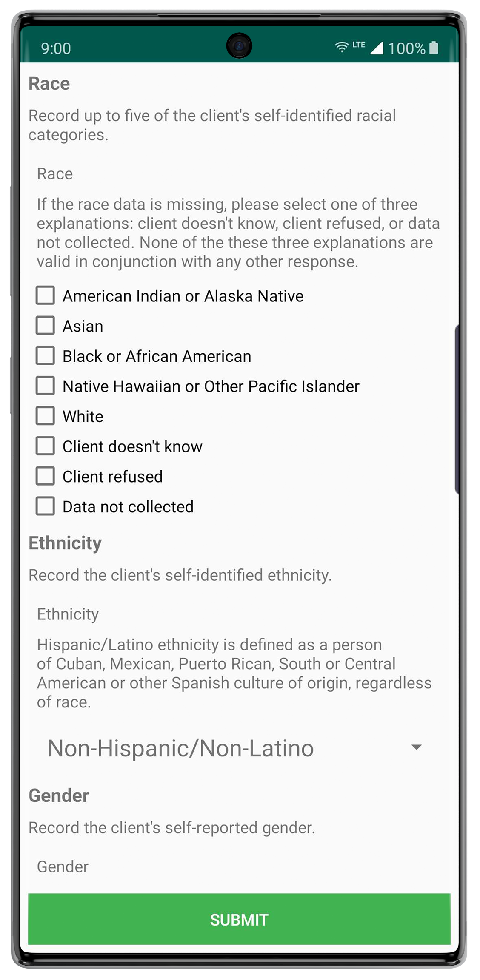Check the White race option
Image resolution: width=480 pixels, height=980 pixels.
pyautogui.click(x=45, y=416)
